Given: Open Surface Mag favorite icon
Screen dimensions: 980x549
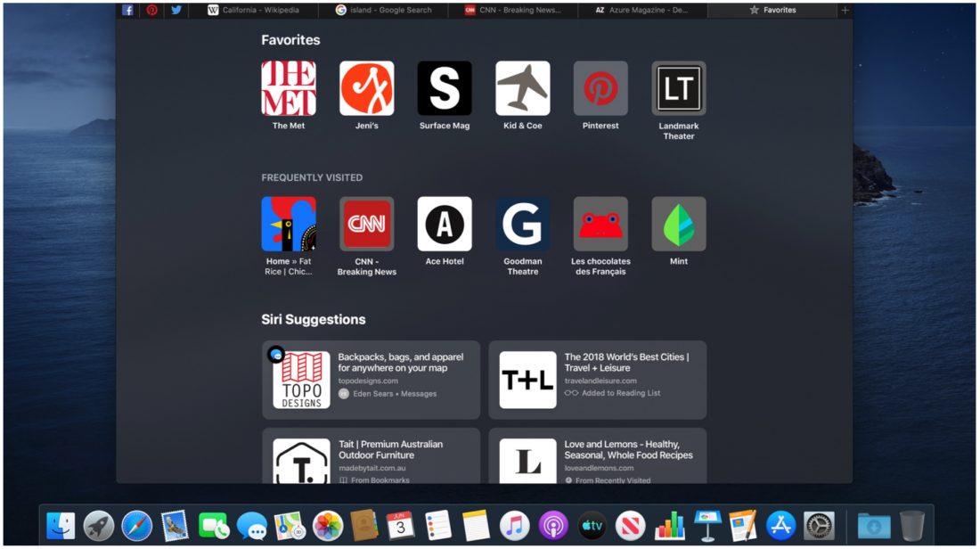Looking at the screenshot, I should pyautogui.click(x=445, y=88).
